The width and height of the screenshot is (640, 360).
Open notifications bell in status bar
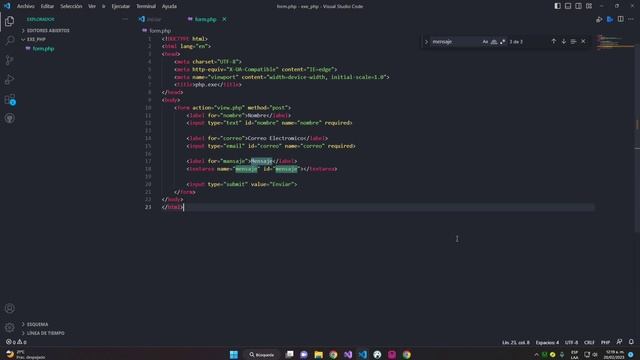tap(631, 342)
